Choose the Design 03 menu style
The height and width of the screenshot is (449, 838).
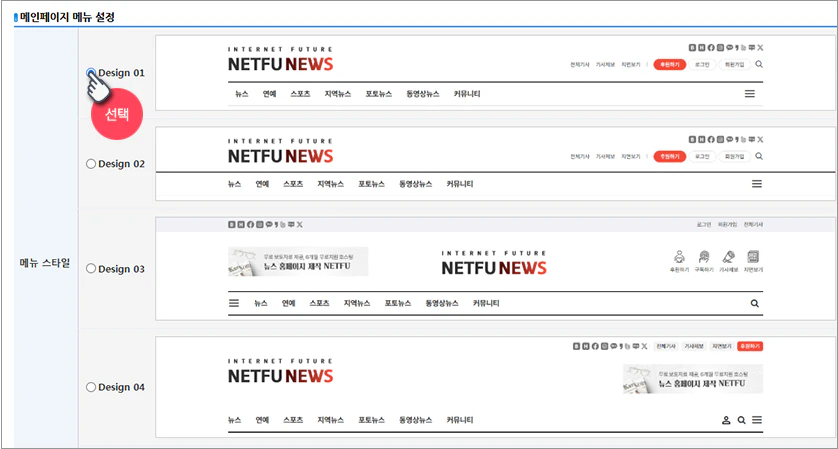[91, 269]
